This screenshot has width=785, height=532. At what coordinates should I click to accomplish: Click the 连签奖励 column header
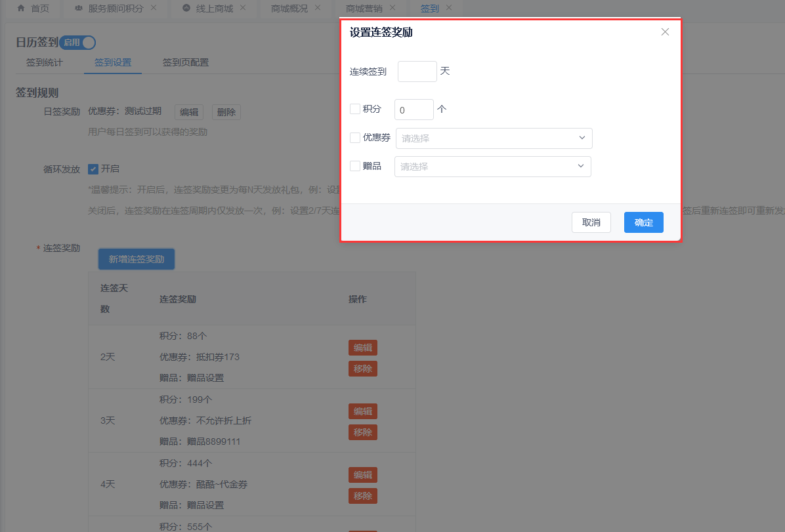pos(178,299)
